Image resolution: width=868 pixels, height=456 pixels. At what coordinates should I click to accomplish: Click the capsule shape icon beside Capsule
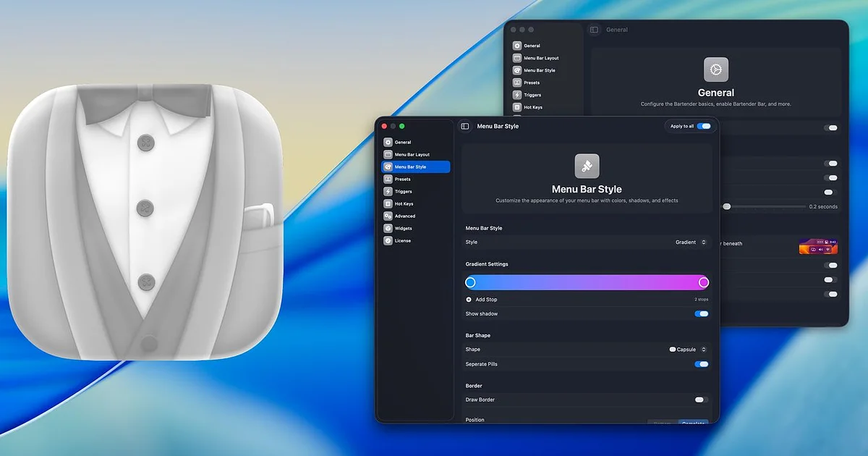[673, 350]
